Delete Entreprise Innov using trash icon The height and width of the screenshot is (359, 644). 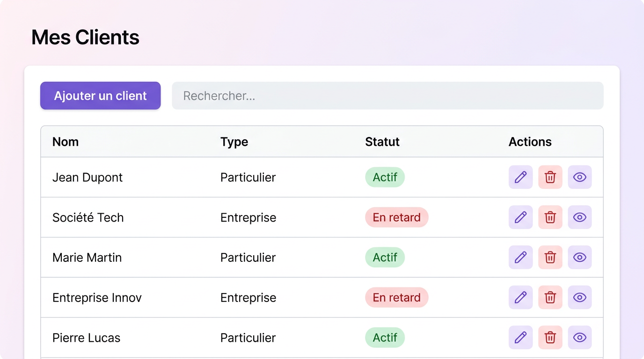(x=550, y=297)
